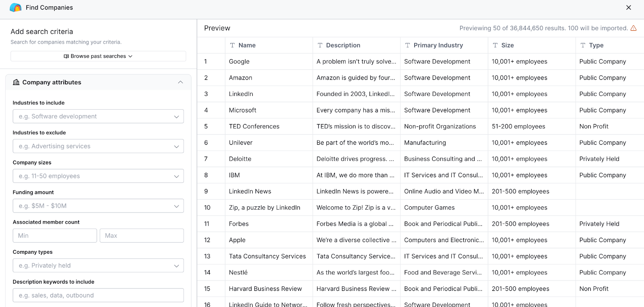This screenshot has height=307, width=644.
Task: Click the text-type icon in Type column header
Action: (x=583, y=46)
